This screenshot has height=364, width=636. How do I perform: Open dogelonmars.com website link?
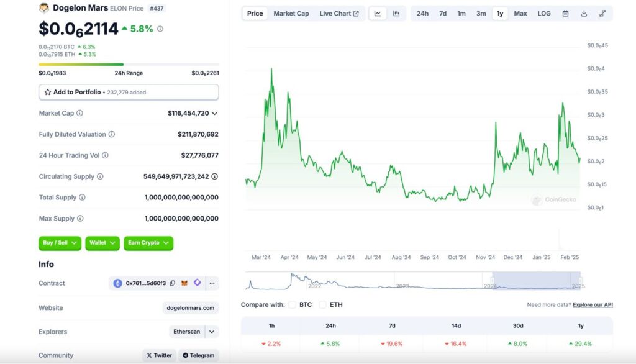click(x=191, y=308)
